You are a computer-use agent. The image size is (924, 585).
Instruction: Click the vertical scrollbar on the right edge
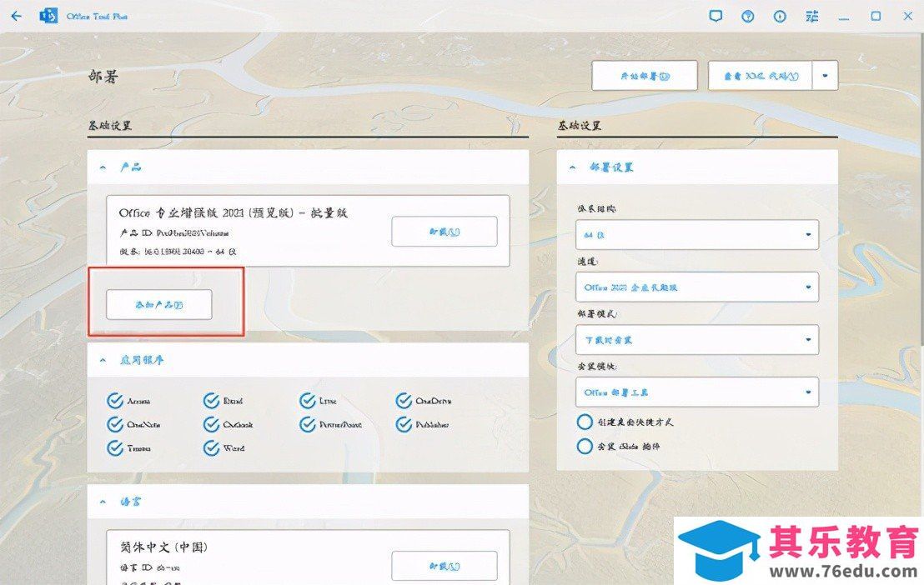(921, 188)
